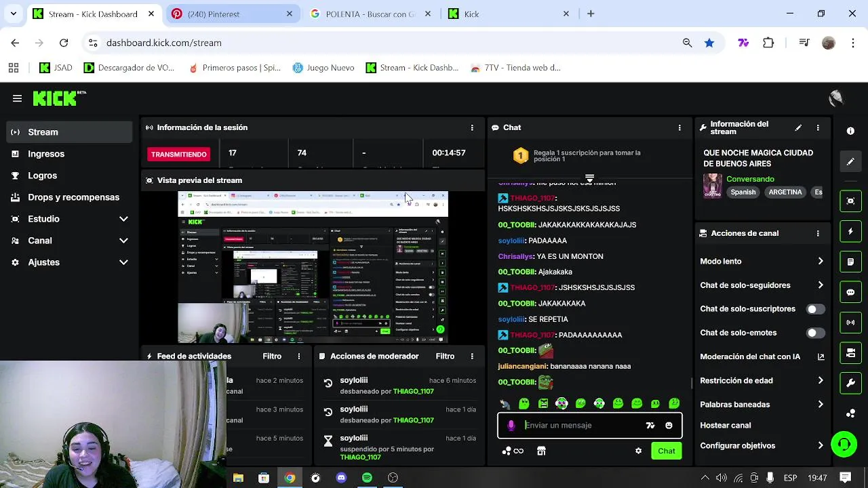The image size is (868, 488).
Task: Toggle the channel actions widget icon
Action: [850, 353]
